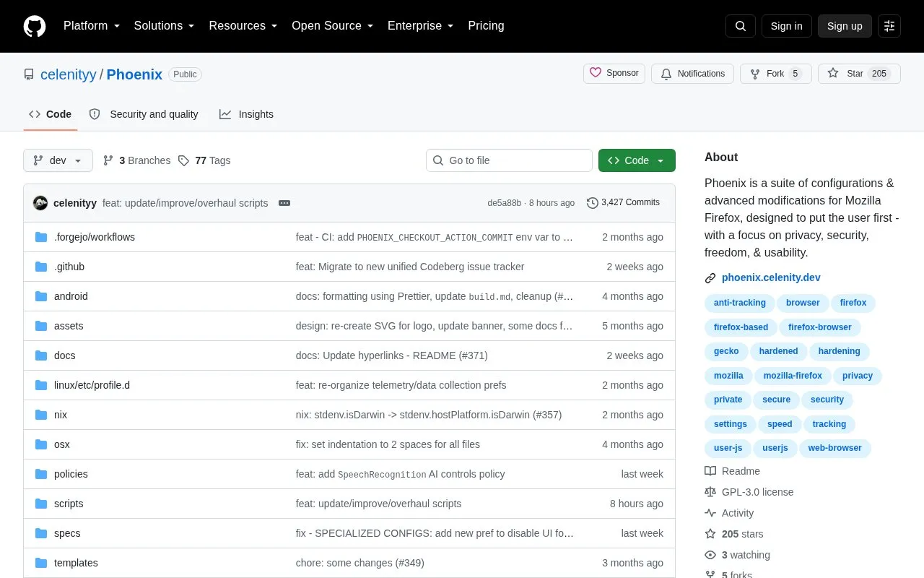Screen dimensions: 924x578
Task: Open phoenix.celenity.dev link
Action: (x=771, y=277)
